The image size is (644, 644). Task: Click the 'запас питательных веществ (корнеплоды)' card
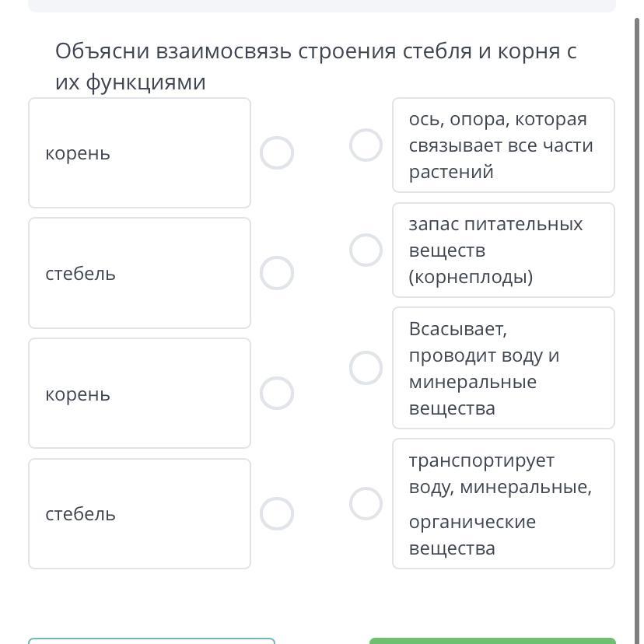503,250
